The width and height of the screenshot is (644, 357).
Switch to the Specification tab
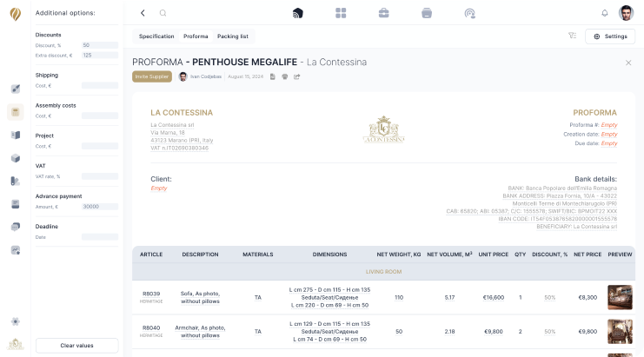pyautogui.click(x=156, y=36)
